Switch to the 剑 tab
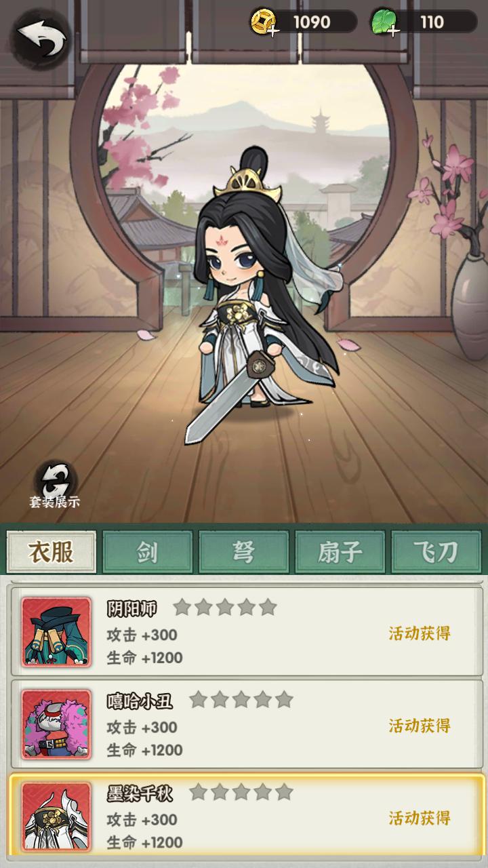Screen dimensions: 488x868 [148, 552]
